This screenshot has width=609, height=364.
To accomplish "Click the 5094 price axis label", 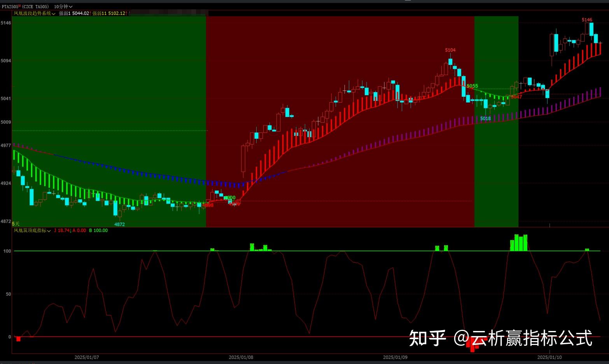I will [x=6, y=61].
